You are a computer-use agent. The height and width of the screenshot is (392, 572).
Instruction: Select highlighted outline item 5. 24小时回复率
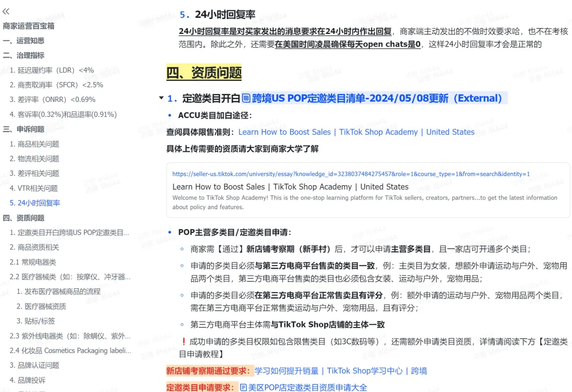(x=34, y=203)
